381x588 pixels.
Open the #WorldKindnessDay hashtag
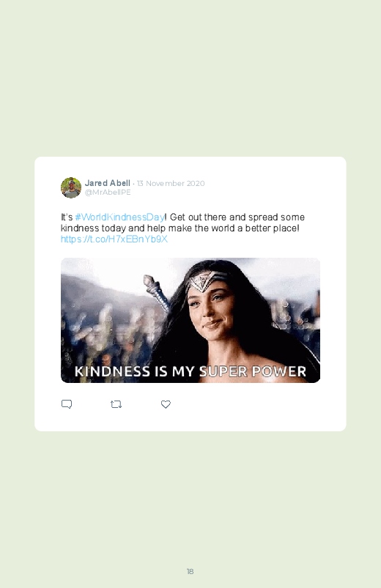[119, 217]
